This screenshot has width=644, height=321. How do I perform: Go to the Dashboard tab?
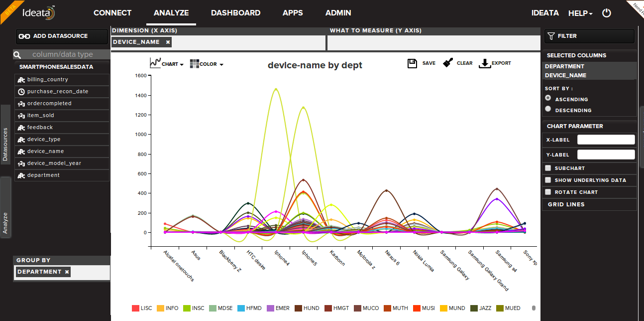tap(235, 13)
